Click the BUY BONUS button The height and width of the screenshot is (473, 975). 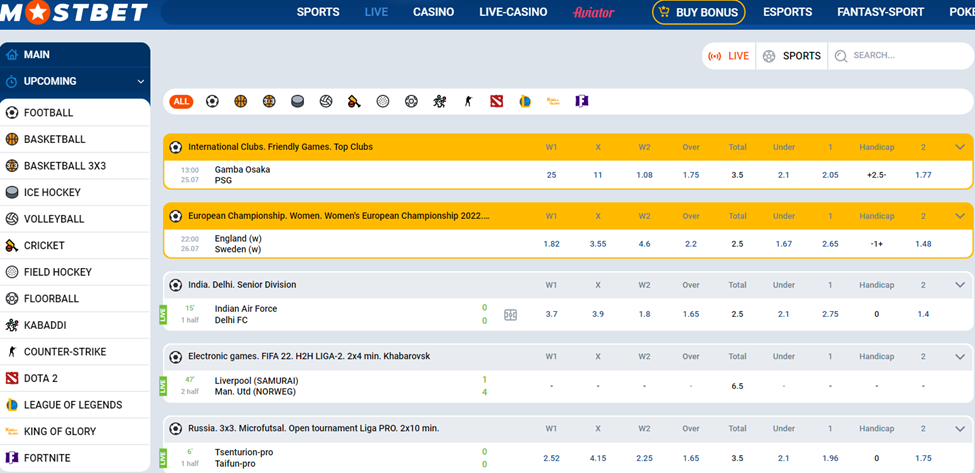pyautogui.click(x=698, y=12)
